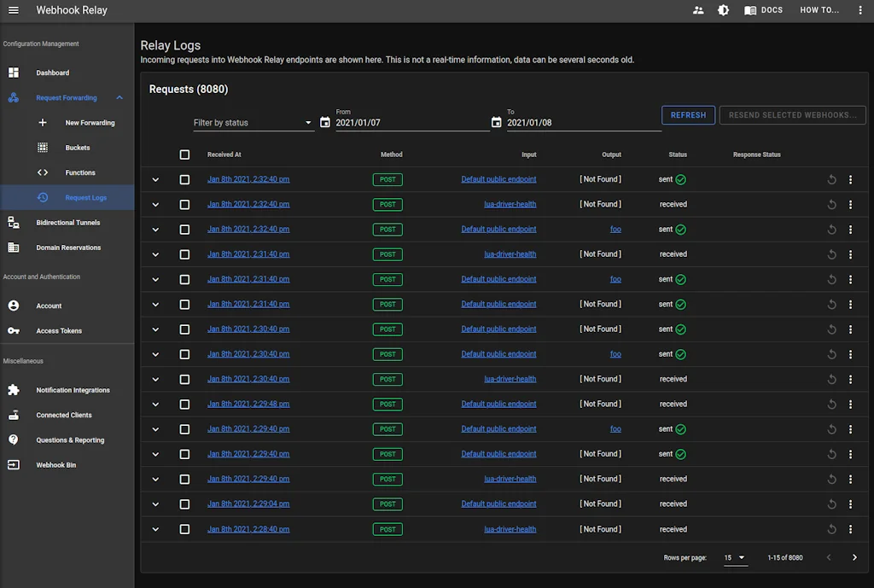This screenshot has height=588, width=874.
Task: Open the Filter by status dropdown
Action: (x=253, y=122)
